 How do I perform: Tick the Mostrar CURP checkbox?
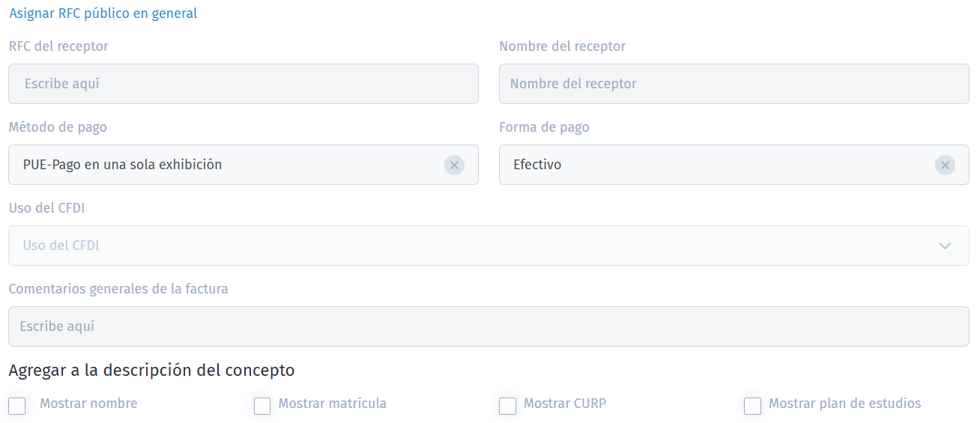click(x=507, y=406)
